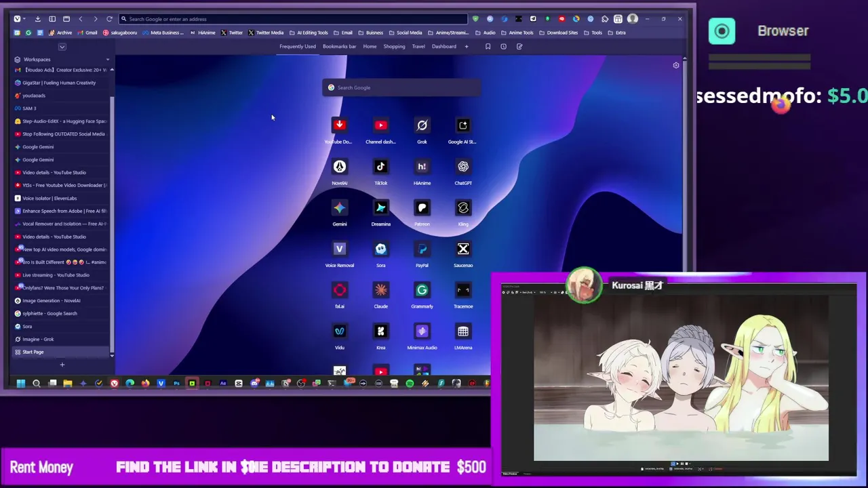Open the Meta Business bookmark
Image resolution: width=868 pixels, height=488 pixels.
click(x=162, y=33)
